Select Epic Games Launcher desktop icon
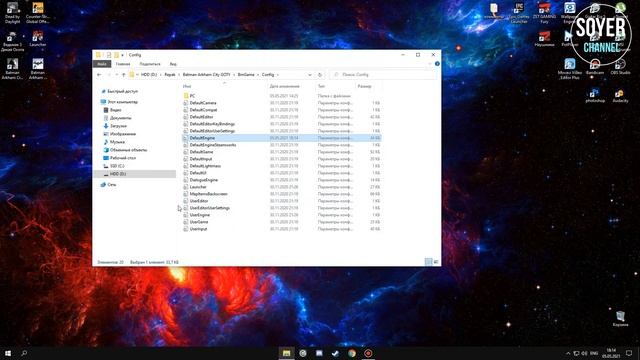640x360 pixels. (519, 13)
